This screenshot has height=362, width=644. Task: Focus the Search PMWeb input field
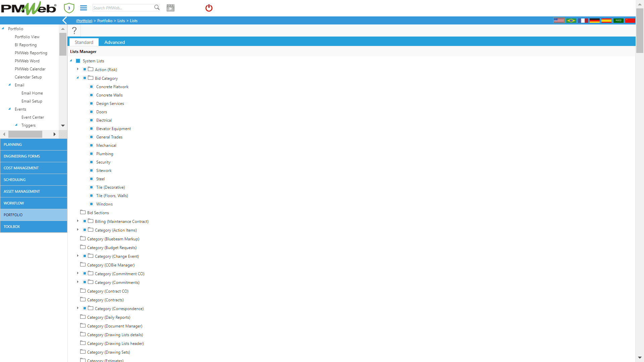[x=123, y=8]
